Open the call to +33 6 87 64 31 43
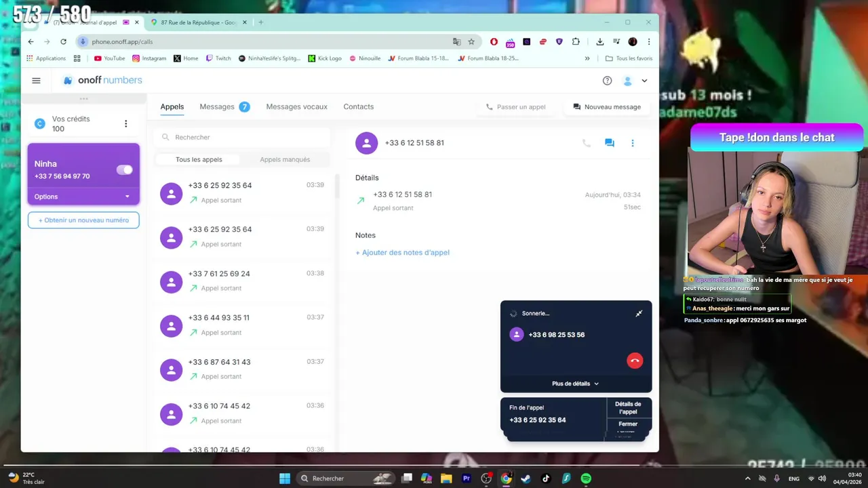 tap(242, 369)
